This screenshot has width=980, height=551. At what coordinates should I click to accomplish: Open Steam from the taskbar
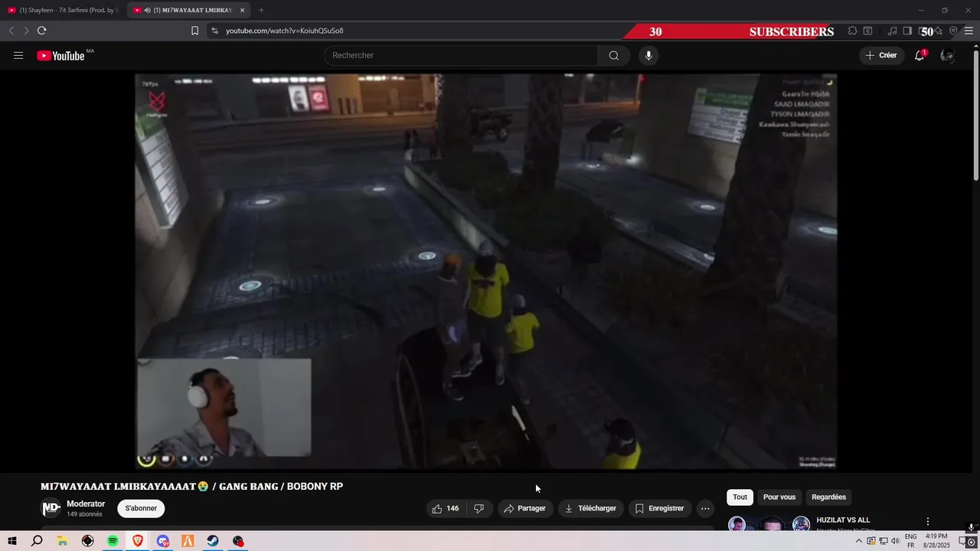[213, 541]
